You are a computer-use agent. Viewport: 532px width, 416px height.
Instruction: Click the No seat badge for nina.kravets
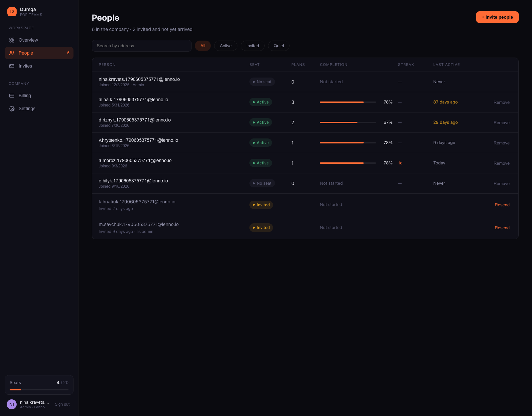click(262, 82)
